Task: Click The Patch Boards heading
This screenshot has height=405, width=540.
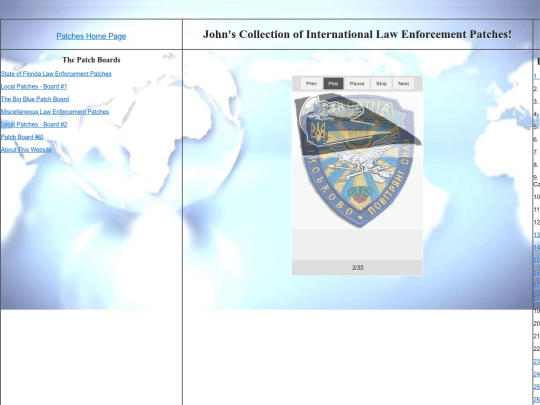Action: pos(91,60)
